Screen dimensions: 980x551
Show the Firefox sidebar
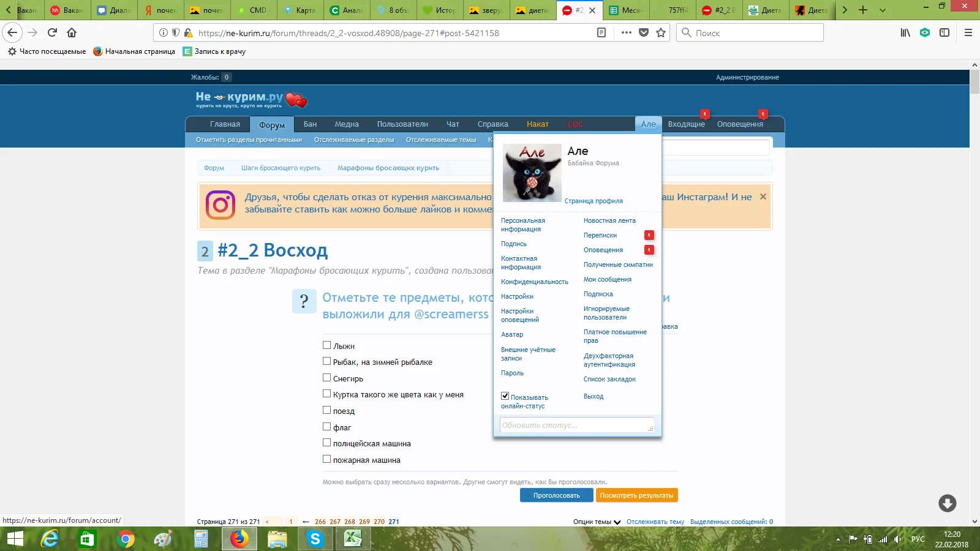pyautogui.click(x=944, y=32)
